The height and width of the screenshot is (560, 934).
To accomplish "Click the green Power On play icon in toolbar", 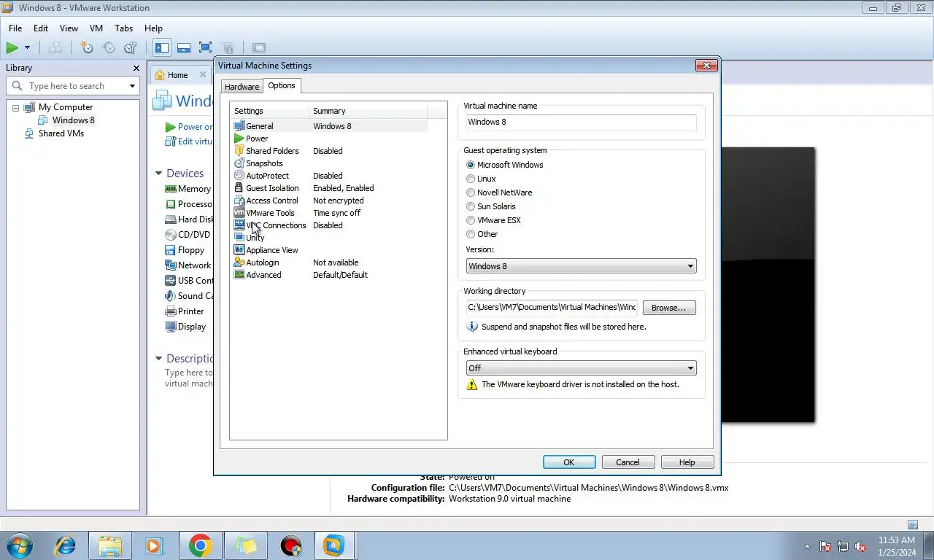I will coord(12,47).
